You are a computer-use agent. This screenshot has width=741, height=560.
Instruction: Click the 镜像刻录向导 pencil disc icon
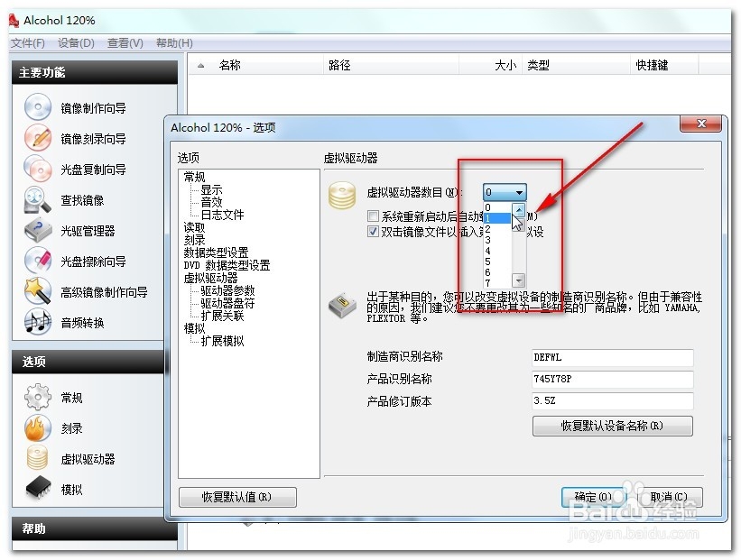click(x=38, y=137)
